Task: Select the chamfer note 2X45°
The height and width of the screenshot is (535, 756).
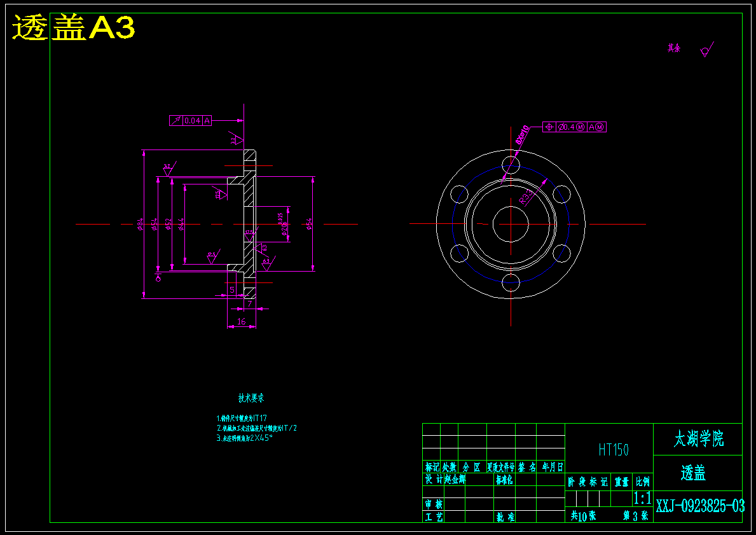Action: [x=244, y=438]
